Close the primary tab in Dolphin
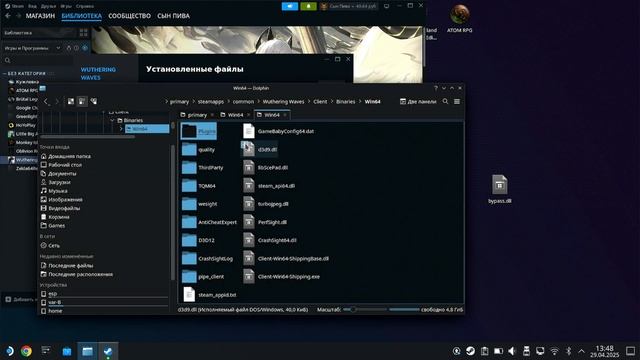Image resolution: width=640 pixels, height=360 pixels. (212, 115)
